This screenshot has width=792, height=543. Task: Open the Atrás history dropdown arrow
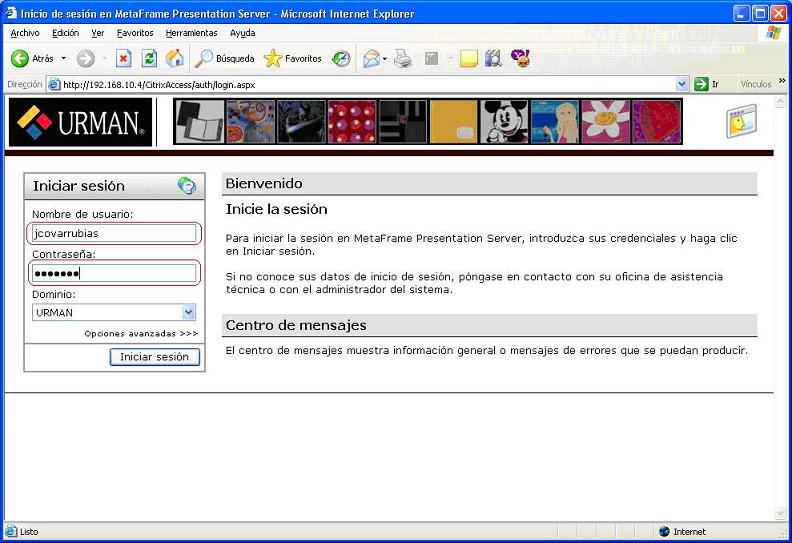coord(63,59)
